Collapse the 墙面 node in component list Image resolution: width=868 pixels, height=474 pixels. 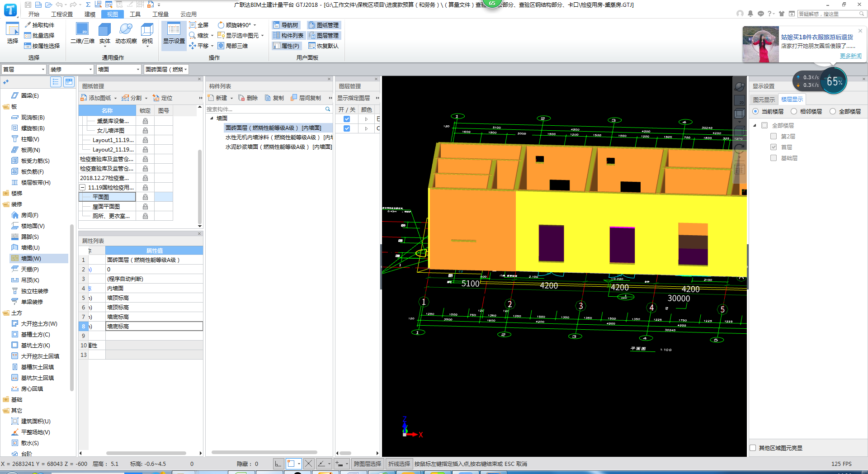click(212, 118)
